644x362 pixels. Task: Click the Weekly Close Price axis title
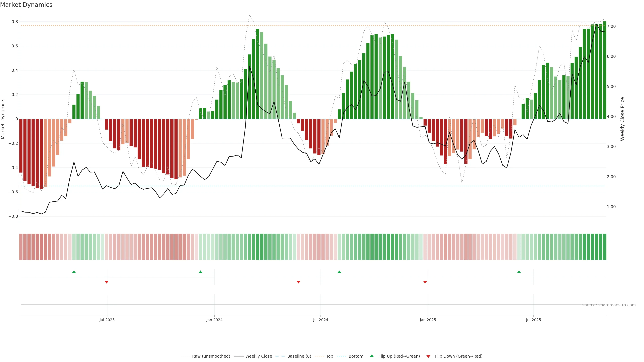(x=623, y=119)
